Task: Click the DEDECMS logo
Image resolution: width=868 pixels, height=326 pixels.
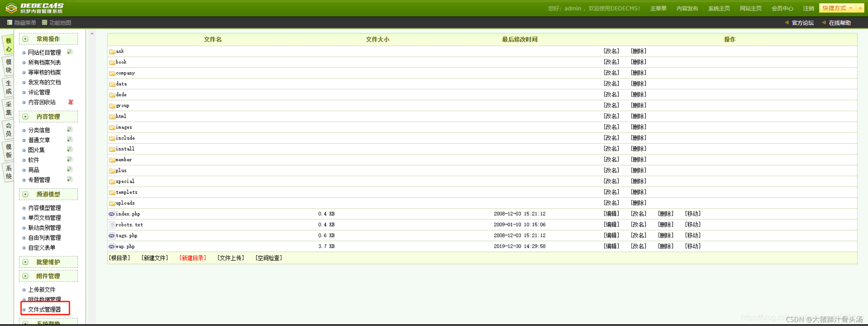Action: pyautogui.click(x=35, y=8)
